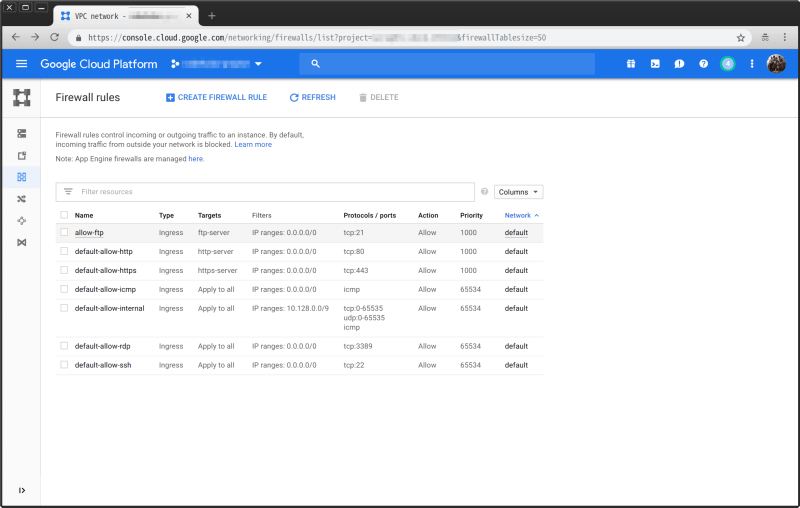Screen dimensions: 800x508
Task: Select the VPC network browser tab
Action: point(126,16)
